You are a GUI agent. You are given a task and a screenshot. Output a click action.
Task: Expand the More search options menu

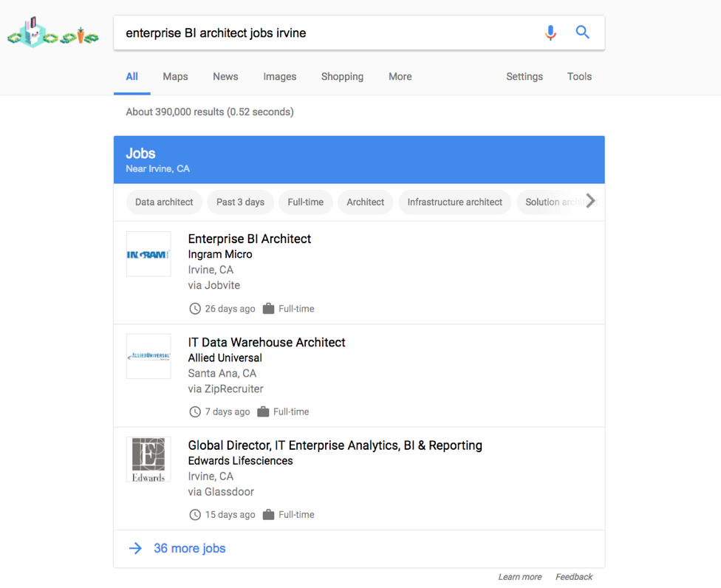pos(400,77)
